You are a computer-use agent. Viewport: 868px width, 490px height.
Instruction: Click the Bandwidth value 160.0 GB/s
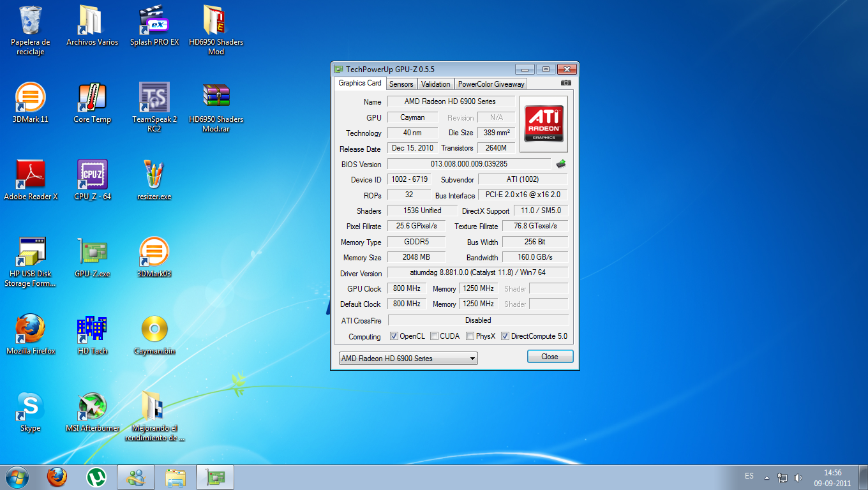click(535, 257)
